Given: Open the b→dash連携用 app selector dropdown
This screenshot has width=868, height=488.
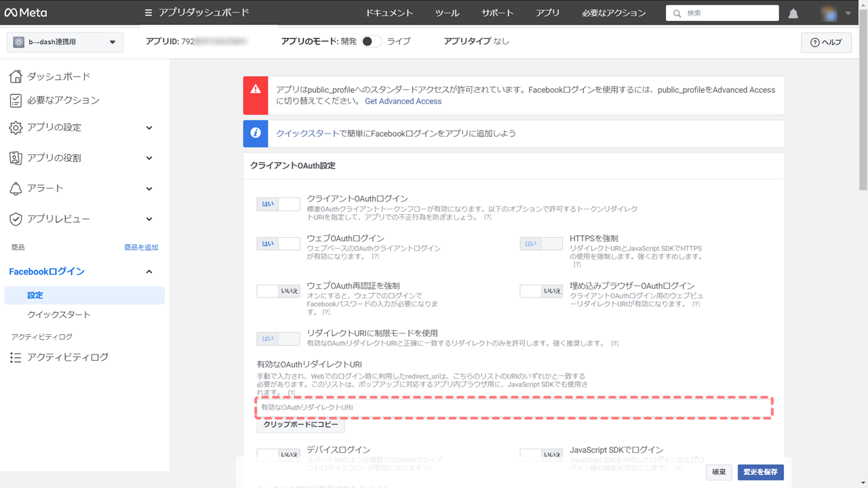Looking at the screenshot, I should pos(65,42).
